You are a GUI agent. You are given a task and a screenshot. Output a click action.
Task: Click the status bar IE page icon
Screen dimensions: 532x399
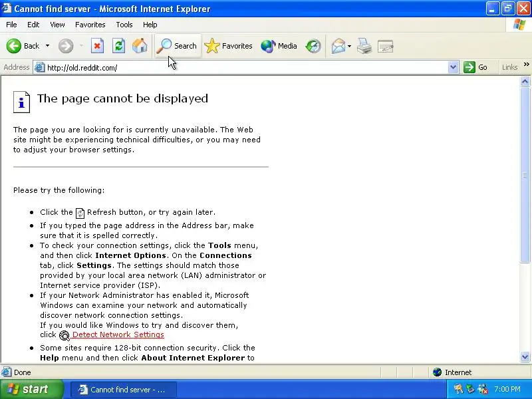coord(6,372)
